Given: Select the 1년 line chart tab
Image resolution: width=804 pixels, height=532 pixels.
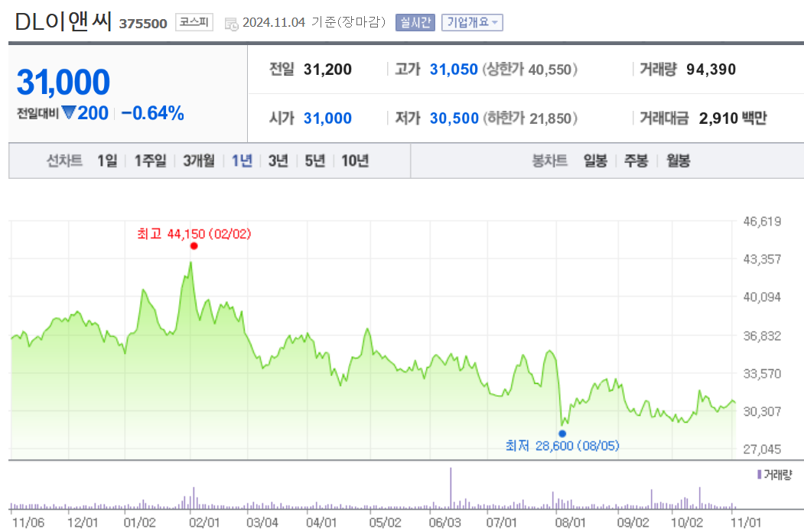Looking at the screenshot, I should pyautogui.click(x=242, y=161).
